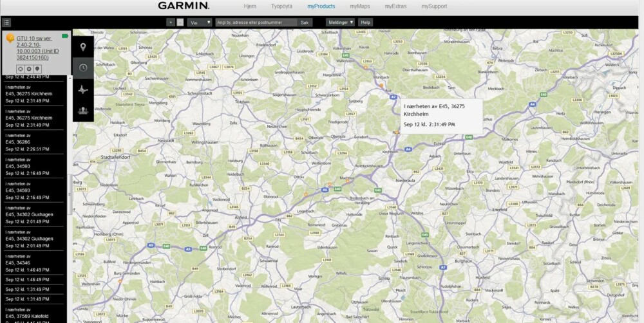
Task: Click the pin icon under GTU 10 device
Action: click(x=37, y=69)
